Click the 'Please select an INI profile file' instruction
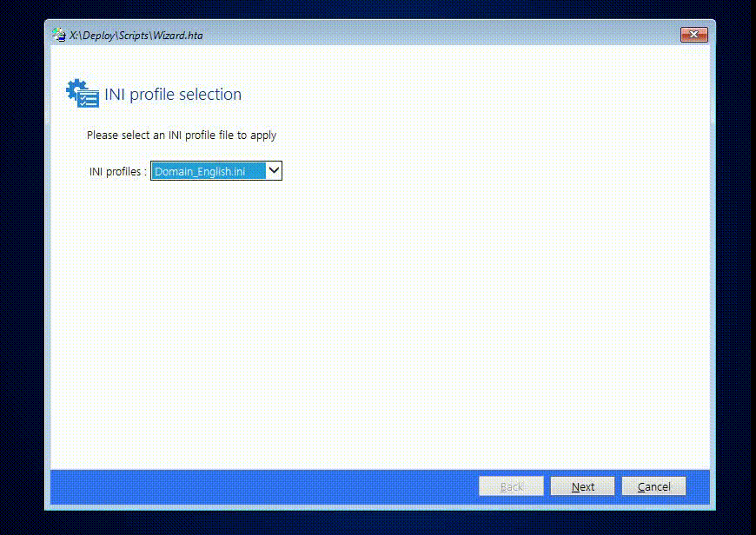Viewport: 756px width, 535px height. tap(182, 135)
